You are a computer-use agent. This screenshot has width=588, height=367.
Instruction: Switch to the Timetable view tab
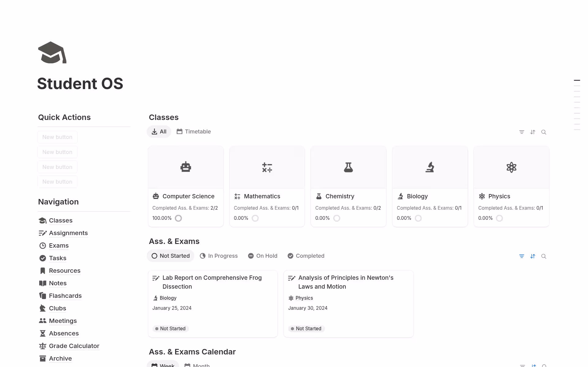(194, 132)
